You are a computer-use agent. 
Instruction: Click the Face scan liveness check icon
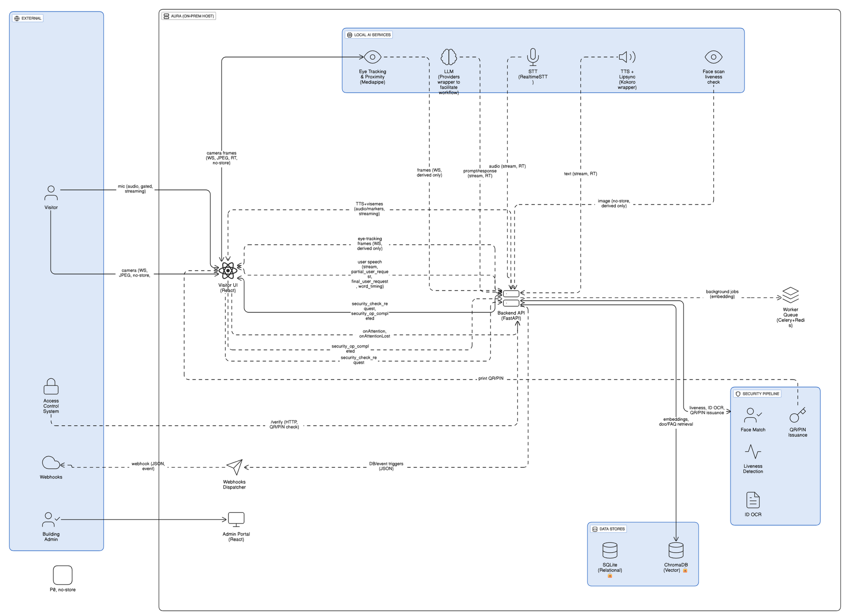tap(713, 57)
